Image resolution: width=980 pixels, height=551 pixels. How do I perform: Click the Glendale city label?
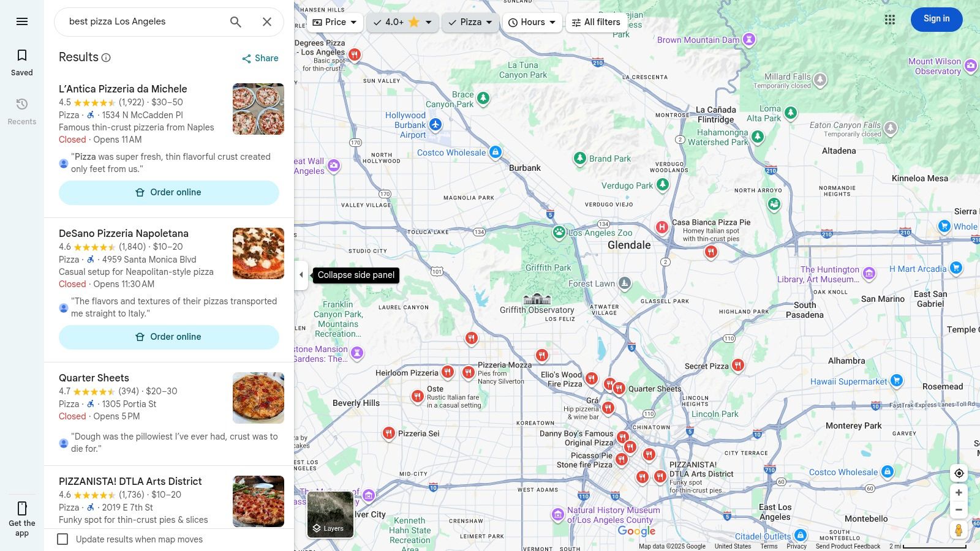point(629,245)
